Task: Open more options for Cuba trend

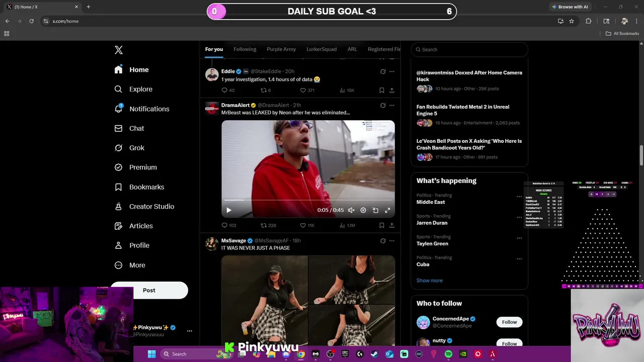Action: click(x=519, y=259)
